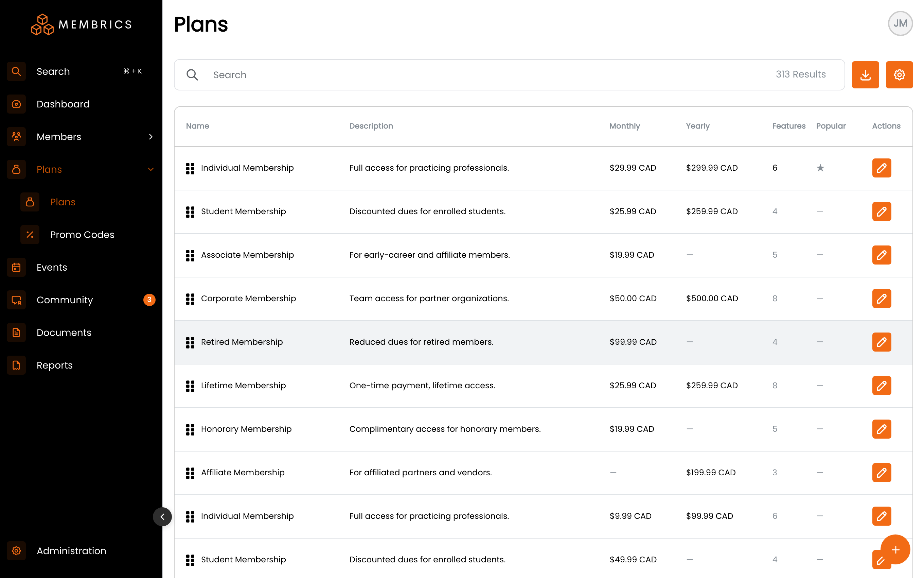This screenshot has width=924, height=578.
Task: Click 'One-time payment, lifetime access.' description
Action: (x=422, y=385)
